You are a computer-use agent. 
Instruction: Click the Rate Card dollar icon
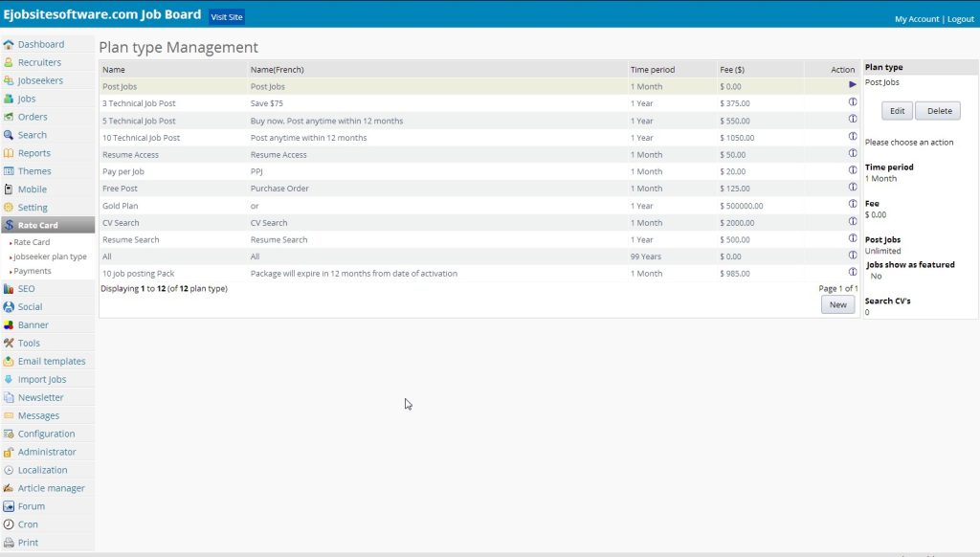click(x=8, y=225)
